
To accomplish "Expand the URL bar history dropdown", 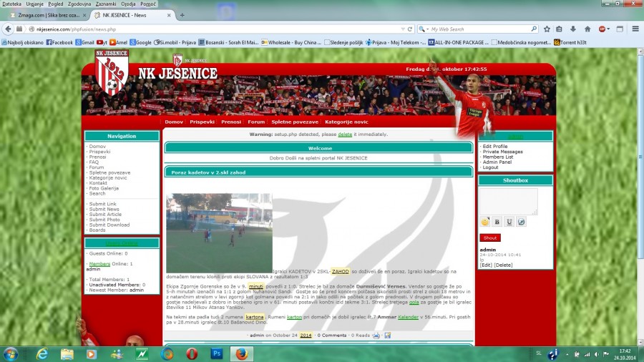I will tap(401, 29).
